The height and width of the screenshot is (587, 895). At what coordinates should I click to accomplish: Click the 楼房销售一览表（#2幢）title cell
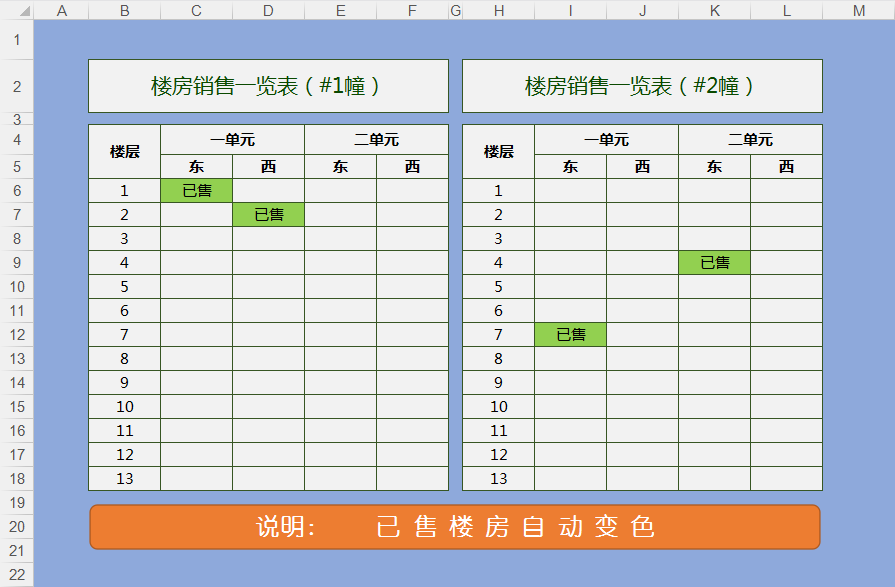tap(642, 86)
